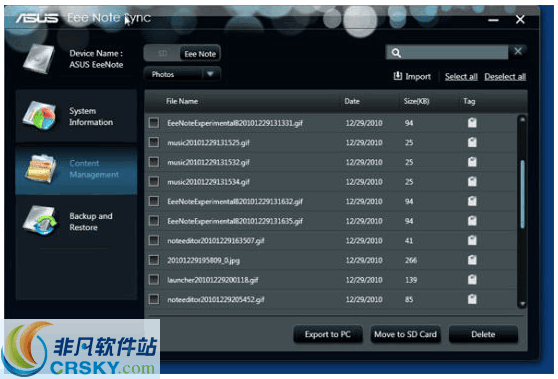The height and width of the screenshot is (379, 558).
Task: Click the Tag column header
Action: click(469, 101)
